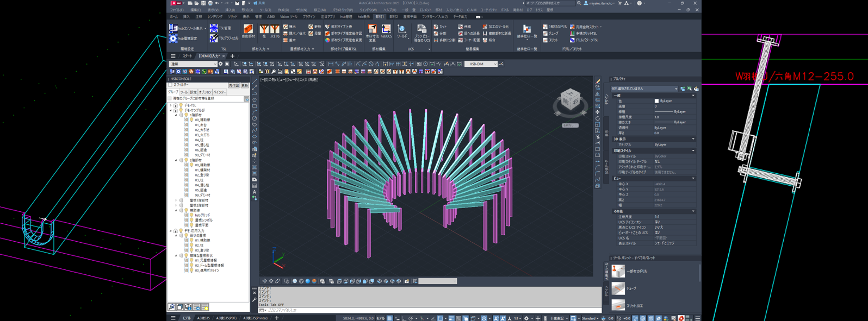
Task: Select the hsbUCS tool
Action: coord(386,32)
